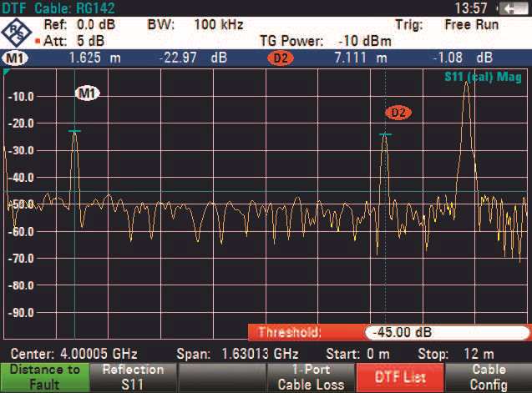Image resolution: width=532 pixels, height=393 pixels.
Task: Select the M1 marker on the trace
Action: click(x=87, y=93)
